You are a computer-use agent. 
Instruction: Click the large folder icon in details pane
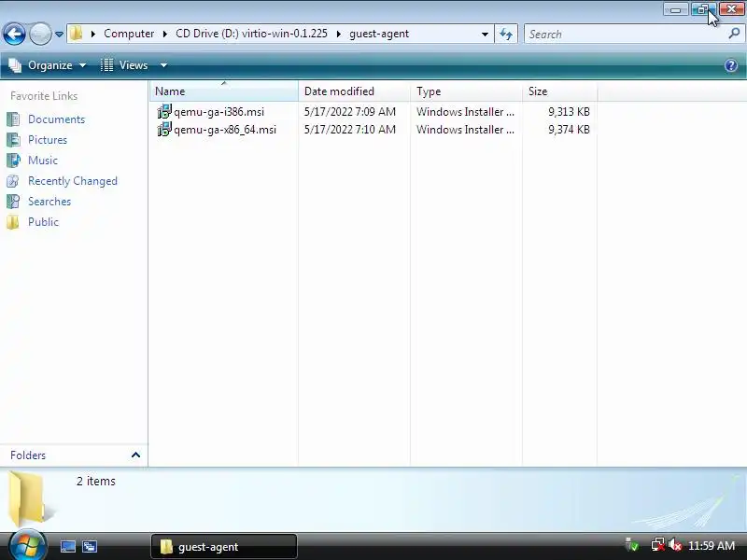coord(29,498)
